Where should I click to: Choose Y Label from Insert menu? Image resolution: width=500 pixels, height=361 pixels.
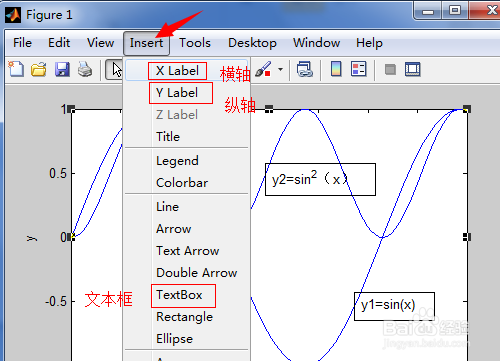click(187, 93)
